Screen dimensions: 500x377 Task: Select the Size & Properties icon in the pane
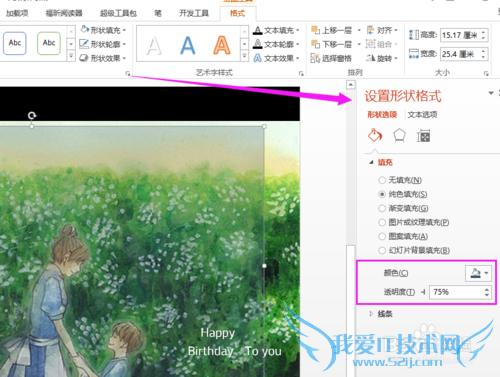click(x=423, y=136)
